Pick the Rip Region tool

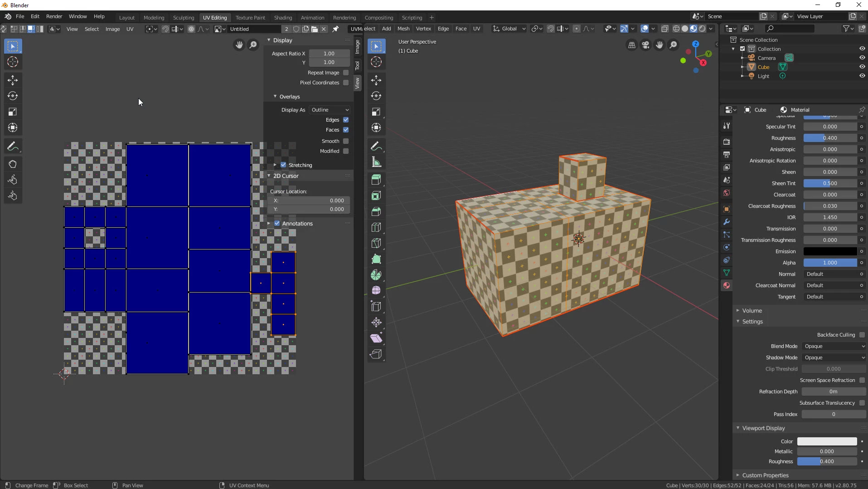click(x=376, y=354)
